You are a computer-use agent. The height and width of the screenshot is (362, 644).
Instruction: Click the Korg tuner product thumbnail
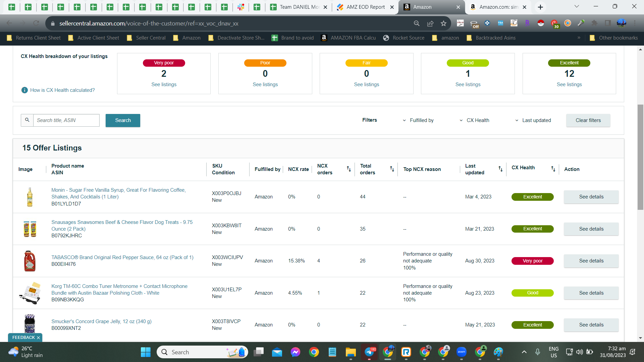(x=30, y=293)
